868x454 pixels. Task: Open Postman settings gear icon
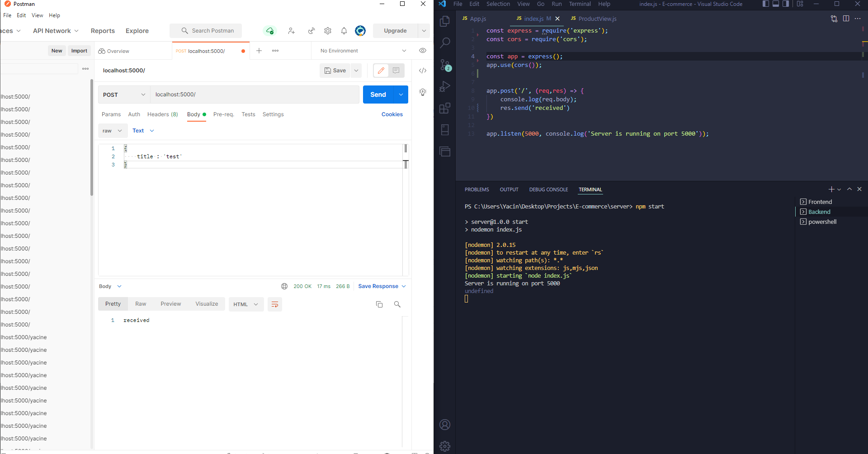click(328, 31)
